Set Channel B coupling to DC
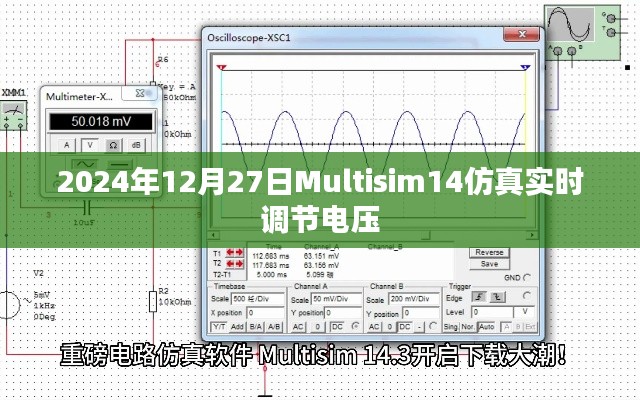The image size is (640, 400). click(405, 327)
